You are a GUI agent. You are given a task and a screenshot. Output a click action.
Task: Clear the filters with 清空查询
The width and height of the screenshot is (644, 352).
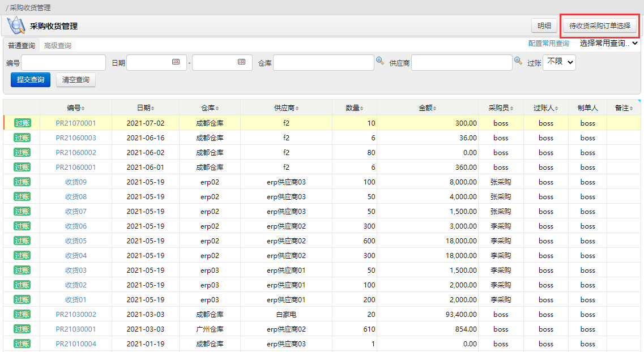pyautogui.click(x=75, y=80)
